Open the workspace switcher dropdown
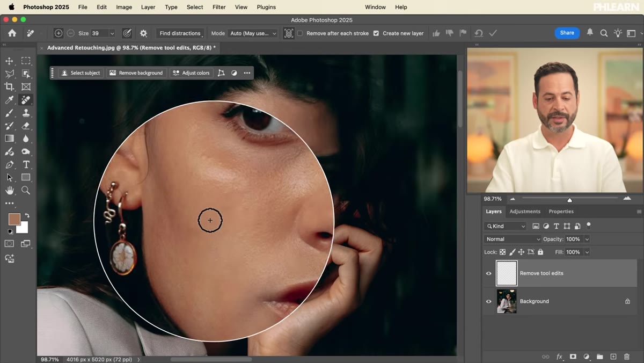Screen dimensions: 644x363 pos(631,33)
